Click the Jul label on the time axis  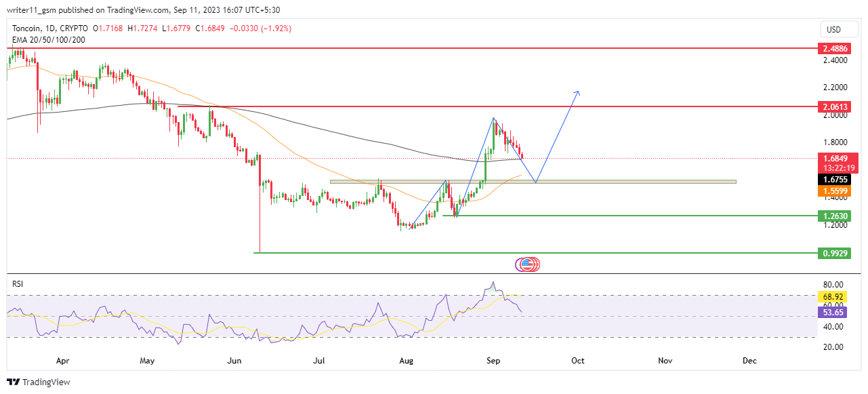tap(318, 361)
